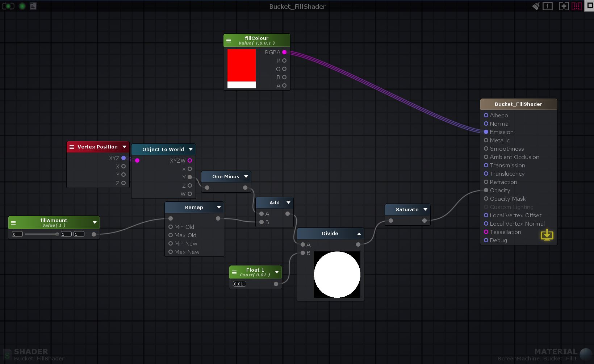The width and height of the screenshot is (594, 364).
Task: Click the fillColour R output port
Action: pyautogui.click(x=284, y=60)
